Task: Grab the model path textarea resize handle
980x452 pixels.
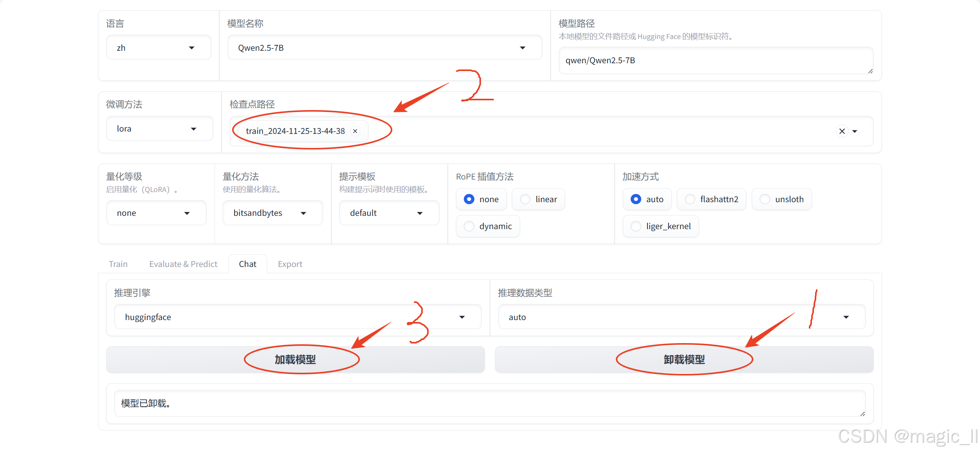Action: [870, 71]
